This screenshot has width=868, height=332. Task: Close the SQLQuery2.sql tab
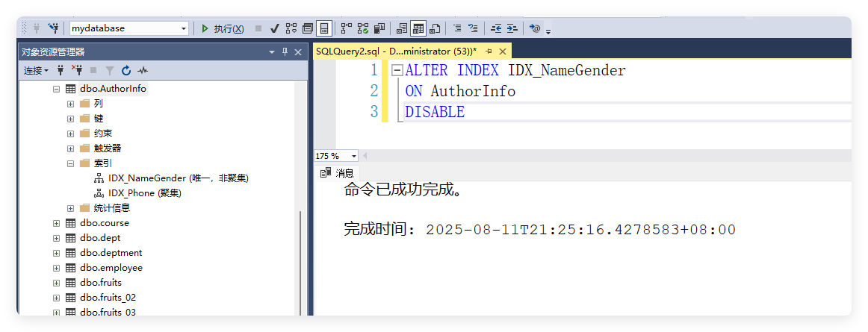[x=503, y=51]
